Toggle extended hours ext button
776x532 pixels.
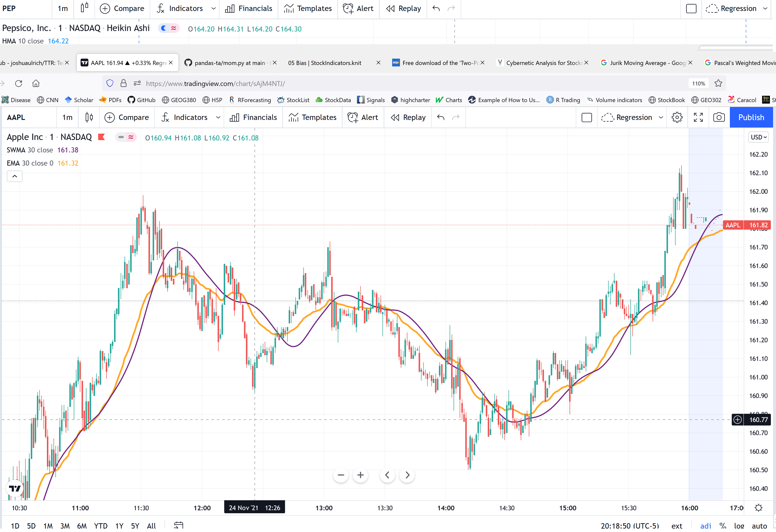click(676, 526)
